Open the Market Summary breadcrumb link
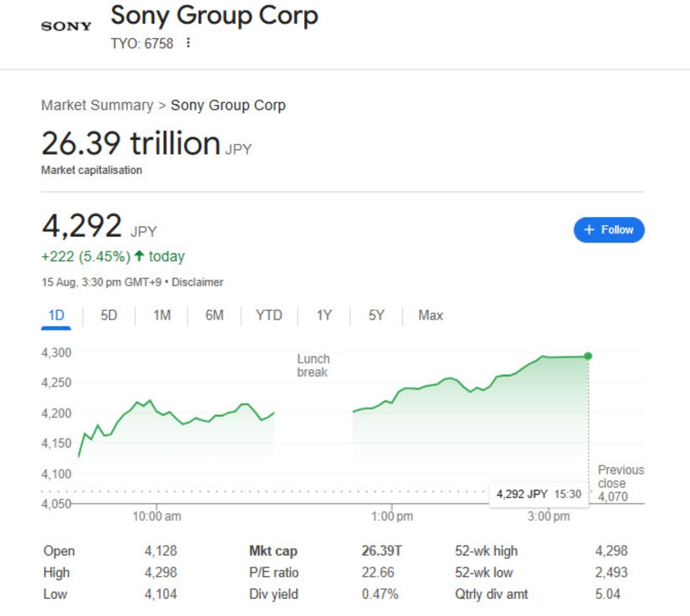690x616 pixels. 97,105
